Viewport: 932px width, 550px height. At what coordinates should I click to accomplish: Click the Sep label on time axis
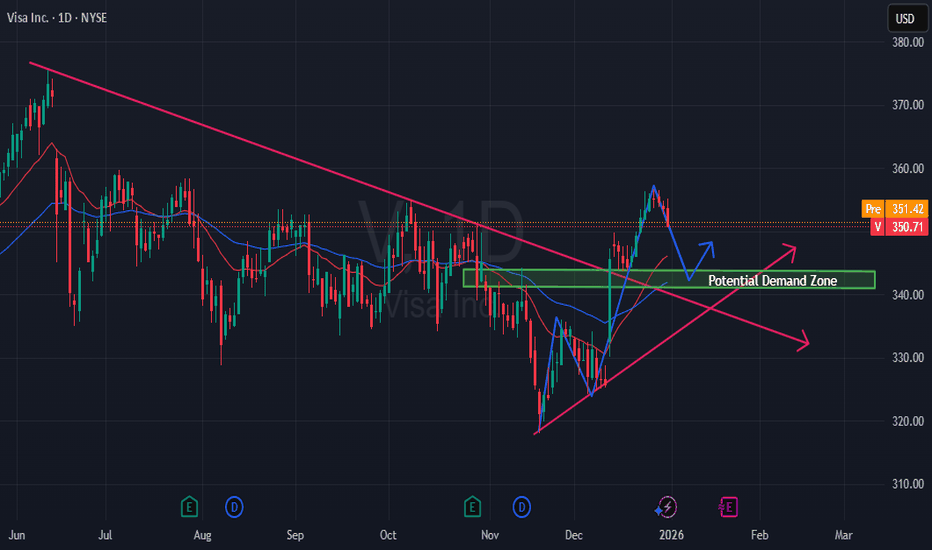pyautogui.click(x=295, y=535)
